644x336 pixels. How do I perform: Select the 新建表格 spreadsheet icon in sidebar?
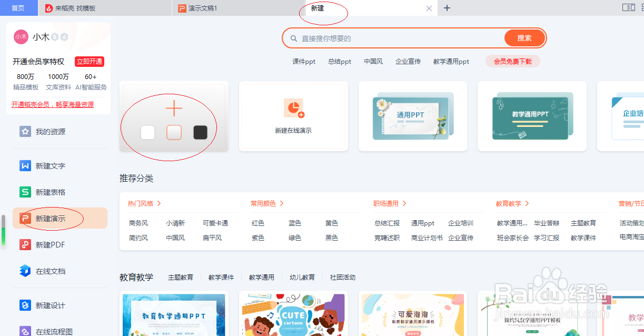(x=25, y=192)
